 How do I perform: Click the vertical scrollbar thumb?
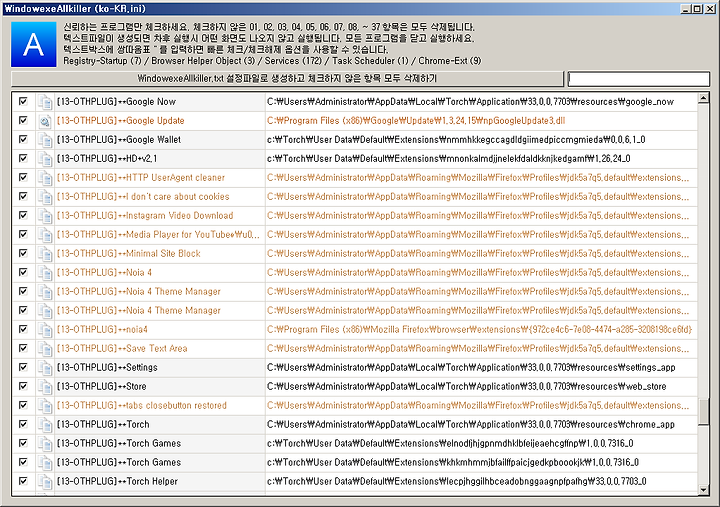[703, 412]
